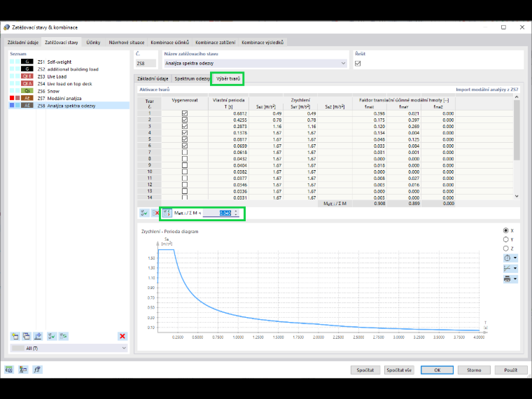
Task: Expand the All (7) filter dropdown
Action: click(124, 348)
